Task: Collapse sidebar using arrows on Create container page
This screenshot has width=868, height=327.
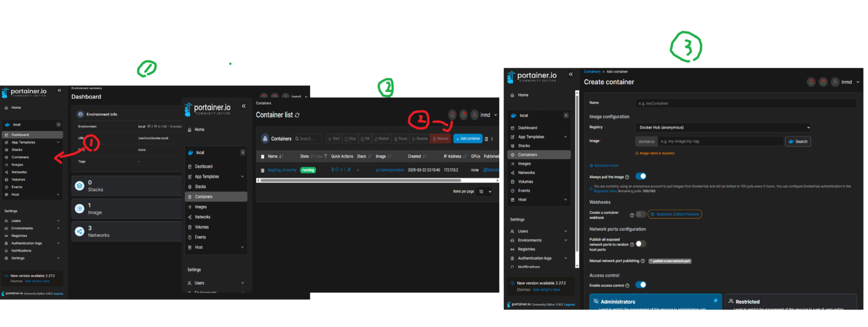Action: (571, 74)
